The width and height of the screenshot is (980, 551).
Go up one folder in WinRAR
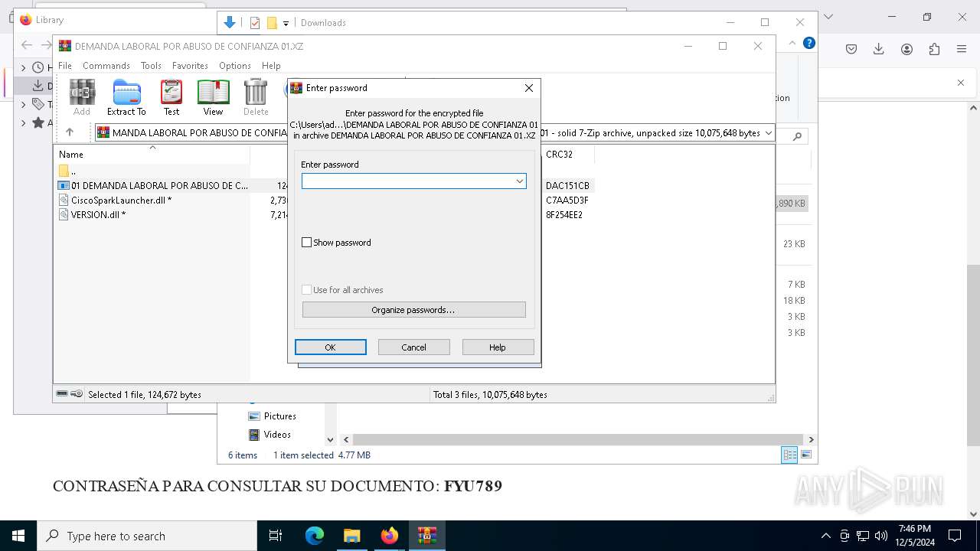tap(70, 132)
